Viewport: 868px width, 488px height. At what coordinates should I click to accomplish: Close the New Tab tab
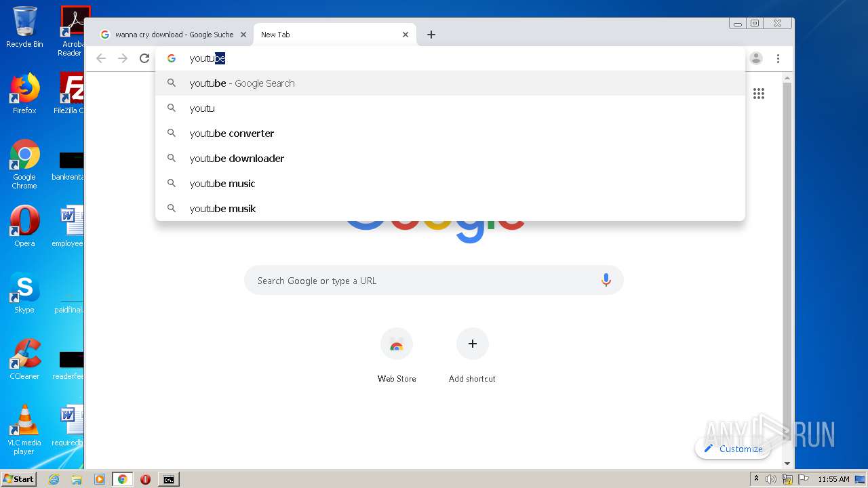click(x=406, y=35)
